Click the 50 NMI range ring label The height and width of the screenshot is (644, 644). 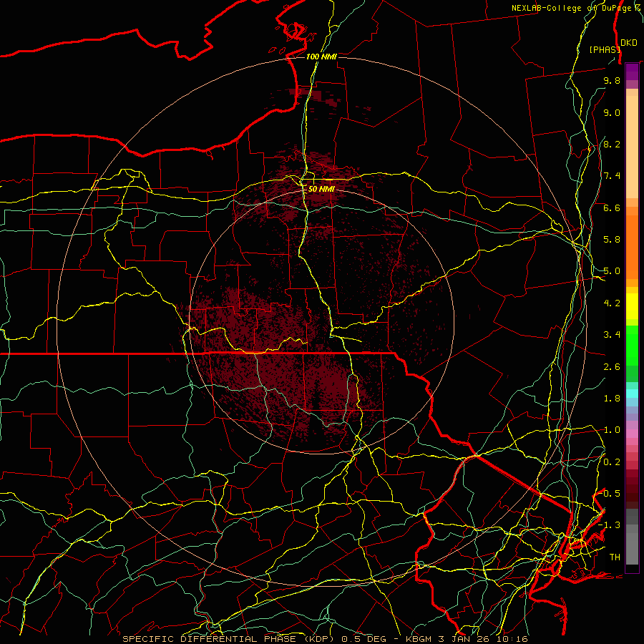(x=321, y=189)
